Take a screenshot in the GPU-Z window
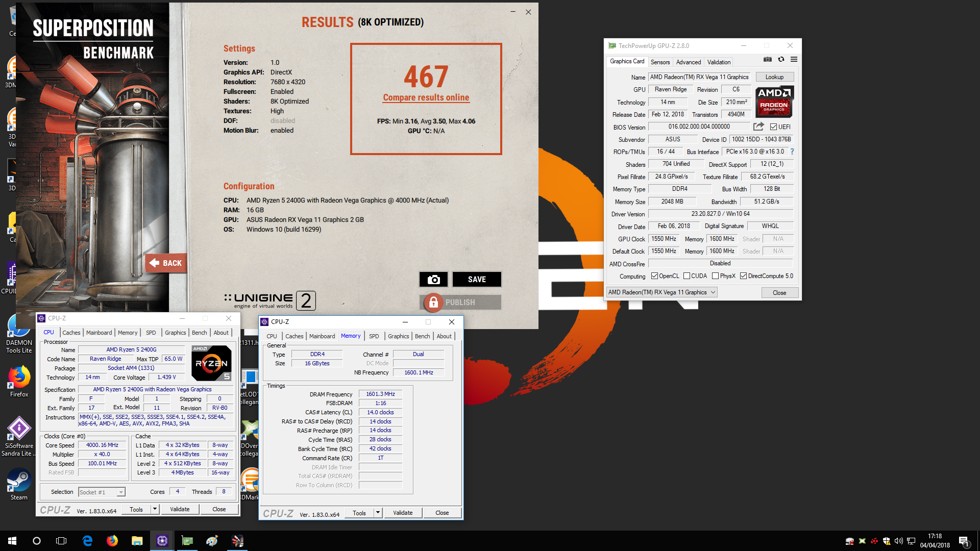 (x=768, y=60)
